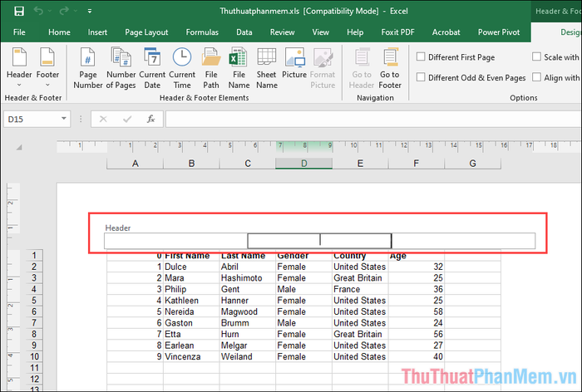The width and height of the screenshot is (582, 392).
Task: Click the center header section box
Action: [x=319, y=241]
